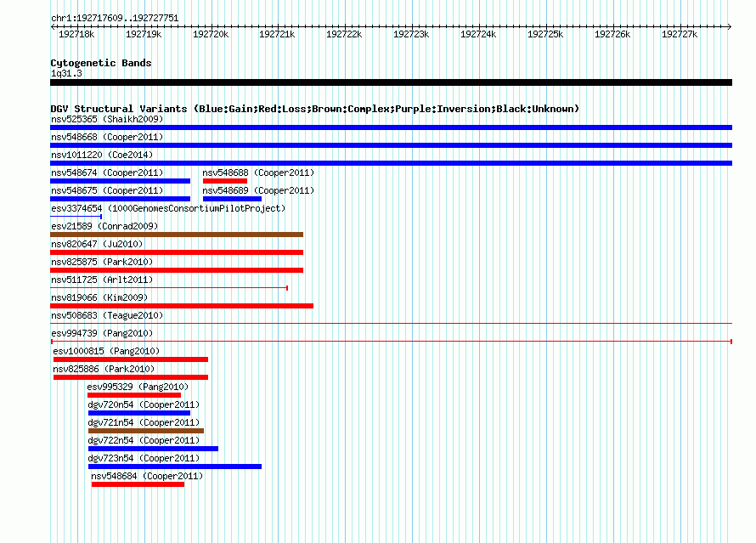Click the 192724k ruler position

coord(478,34)
